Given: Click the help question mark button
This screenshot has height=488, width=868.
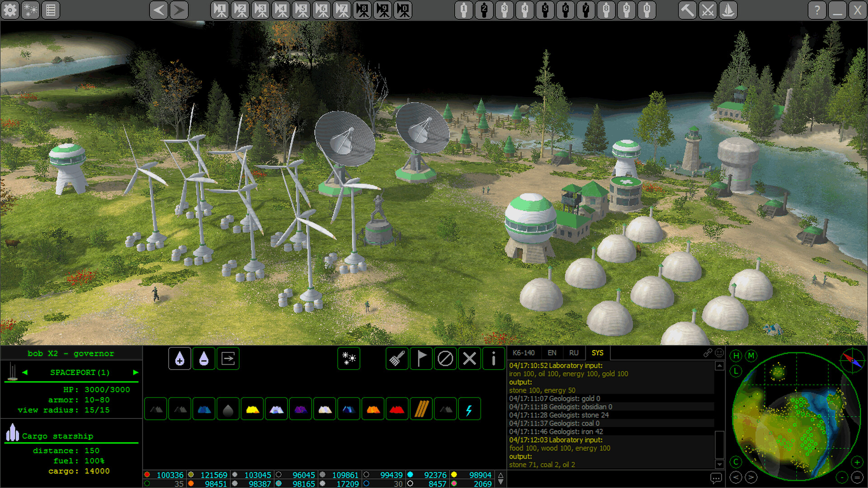Looking at the screenshot, I should (x=817, y=9).
